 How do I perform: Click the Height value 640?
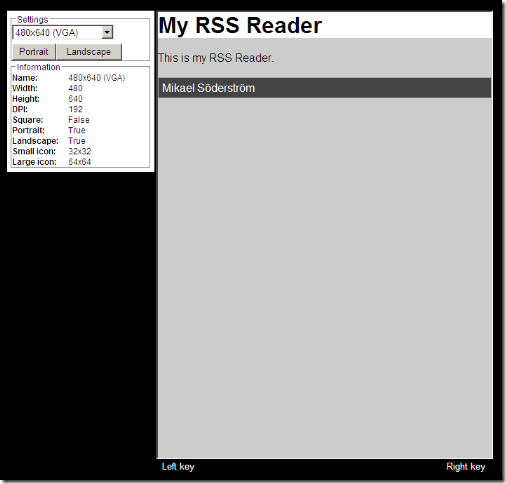click(75, 99)
